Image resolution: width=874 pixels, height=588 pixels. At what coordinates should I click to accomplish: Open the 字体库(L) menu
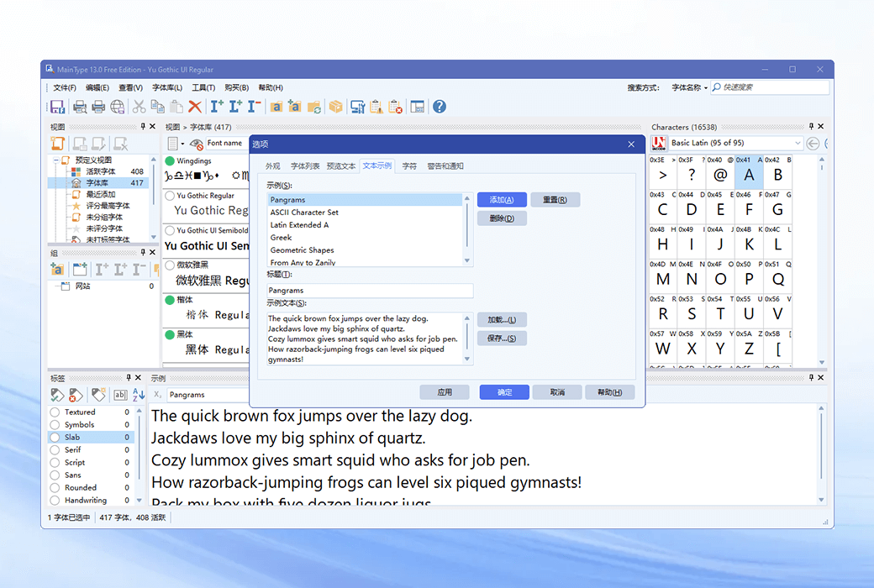coord(167,87)
